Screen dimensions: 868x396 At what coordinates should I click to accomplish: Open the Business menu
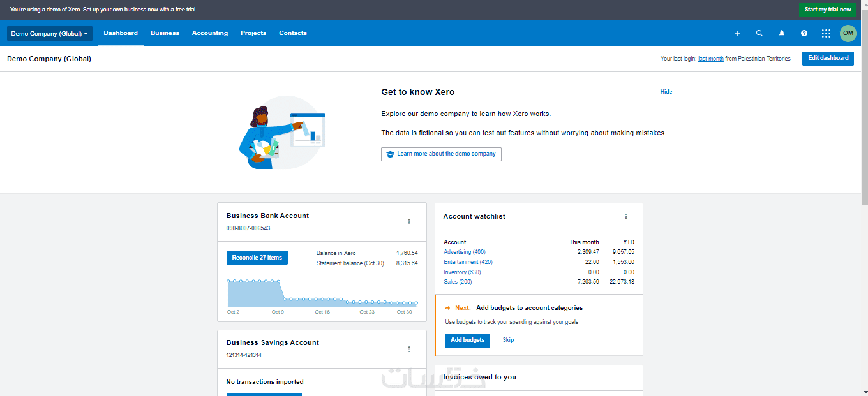pyautogui.click(x=165, y=33)
